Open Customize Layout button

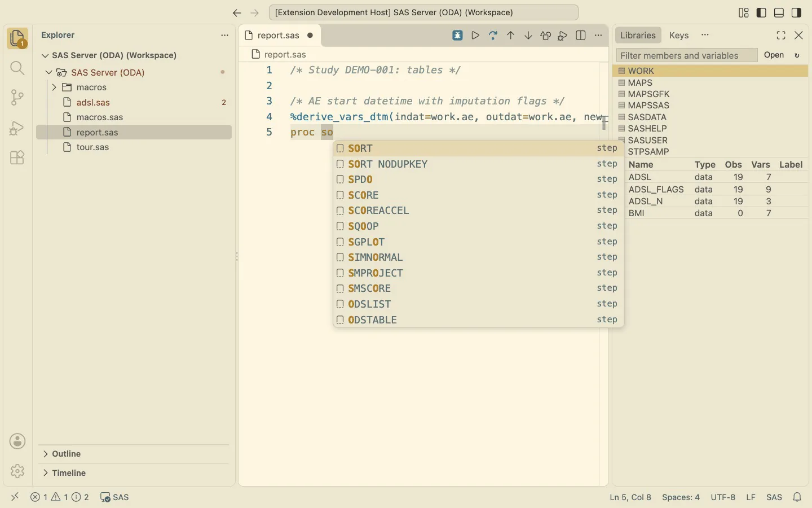(744, 12)
